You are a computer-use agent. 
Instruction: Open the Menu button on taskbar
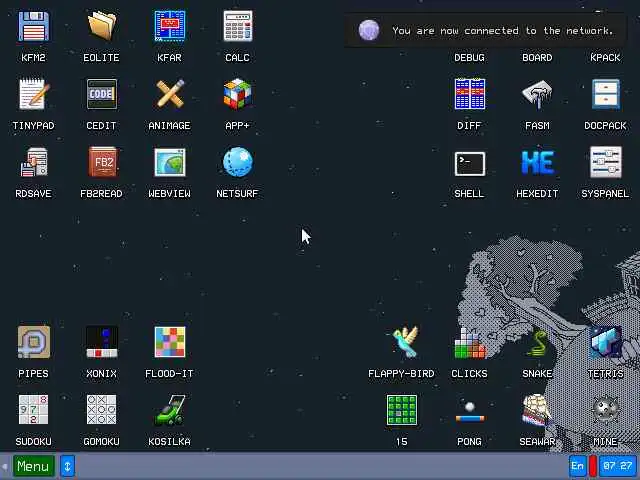point(33,466)
